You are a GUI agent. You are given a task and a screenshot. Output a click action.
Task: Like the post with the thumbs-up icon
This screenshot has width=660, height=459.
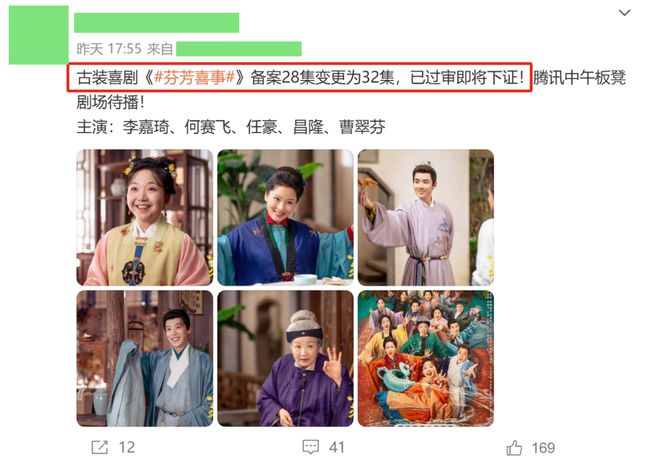(x=514, y=447)
